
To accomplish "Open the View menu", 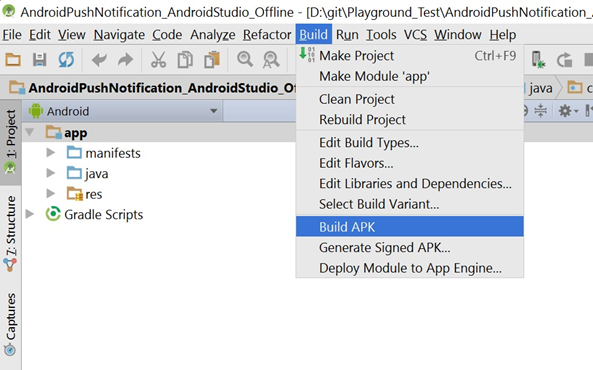I will (x=71, y=35).
